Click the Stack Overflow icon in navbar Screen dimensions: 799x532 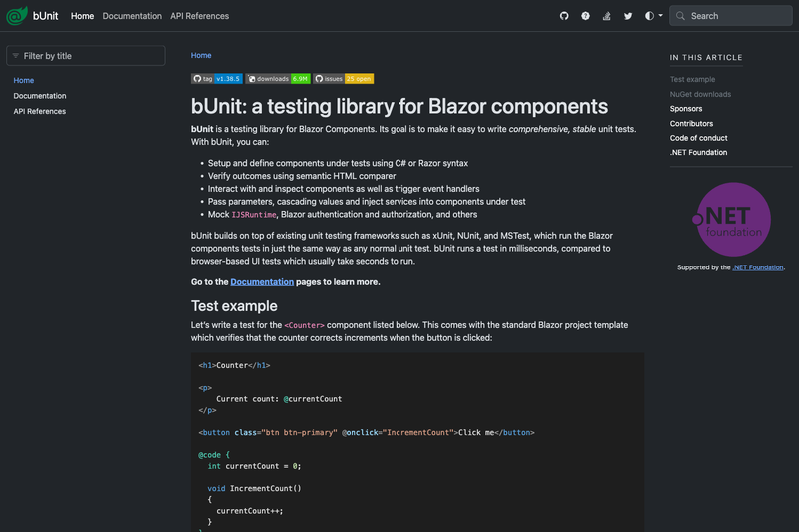click(x=607, y=16)
